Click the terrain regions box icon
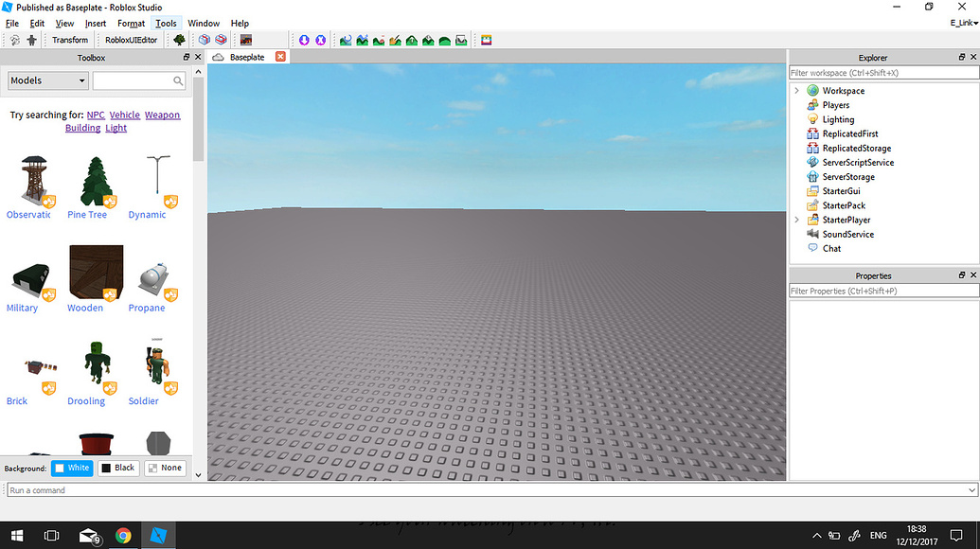 point(461,40)
